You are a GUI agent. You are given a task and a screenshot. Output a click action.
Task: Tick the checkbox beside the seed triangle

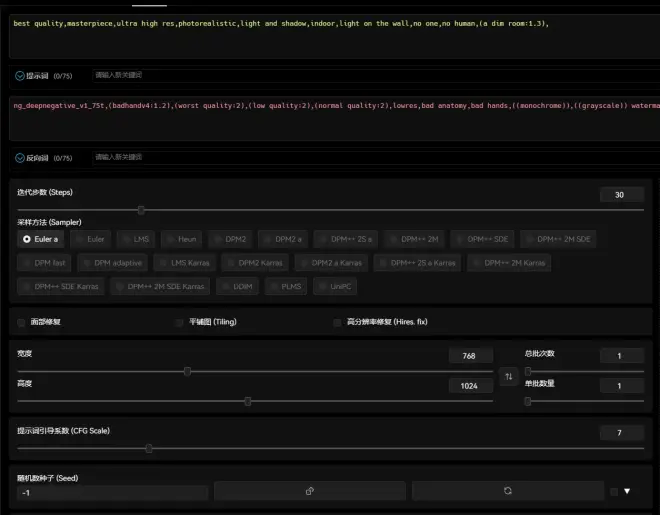pyautogui.click(x=614, y=491)
